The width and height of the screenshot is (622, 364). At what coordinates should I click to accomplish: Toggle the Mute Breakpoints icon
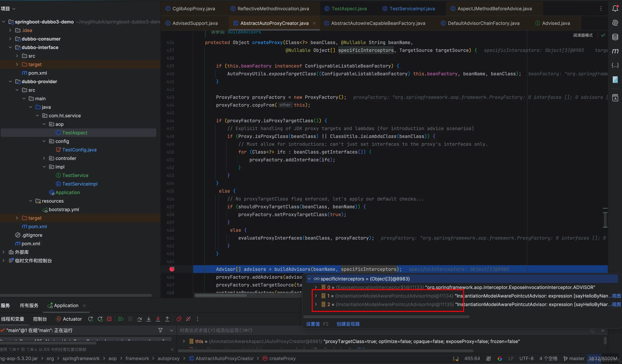click(188, 319)
